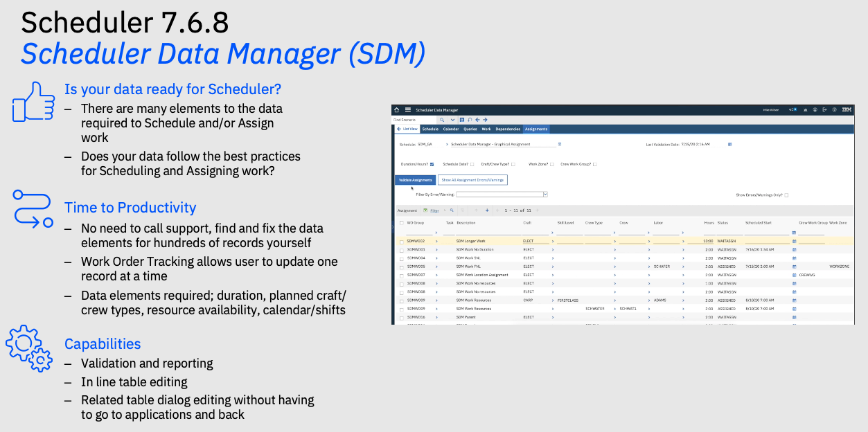The image size is (868, 432).
Task: Click the Validate Assignments button
Action: click(416, 180)
